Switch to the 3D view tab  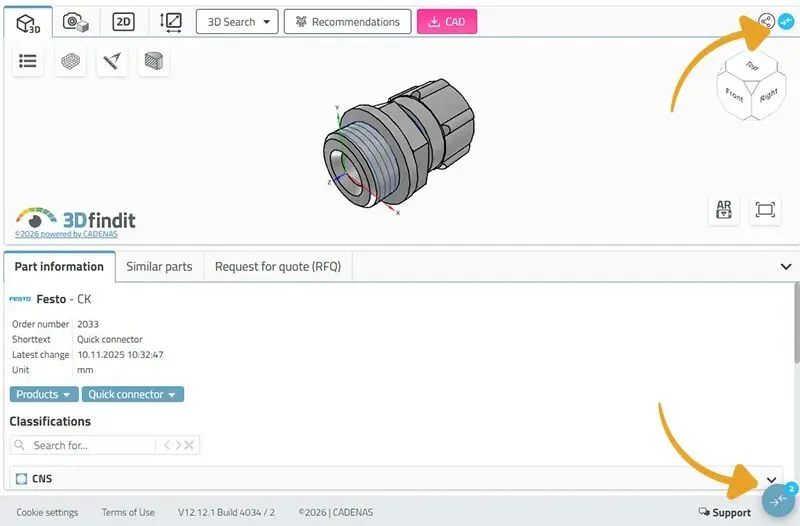coord(28,22)
